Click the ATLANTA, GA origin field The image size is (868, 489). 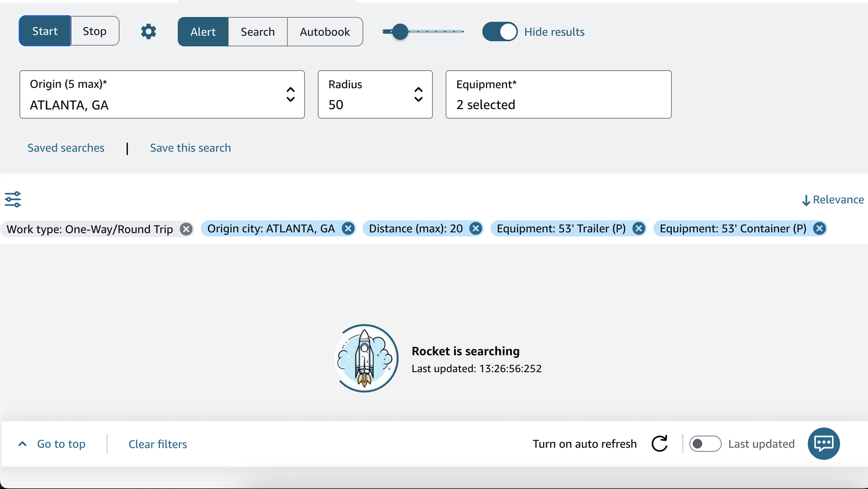pyautogui.click(x=162, y=95)
